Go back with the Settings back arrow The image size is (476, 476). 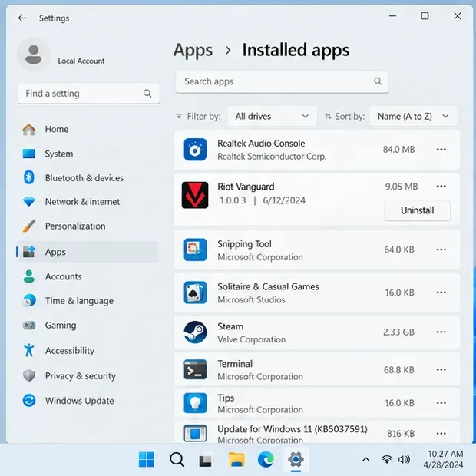coord(22,18)
